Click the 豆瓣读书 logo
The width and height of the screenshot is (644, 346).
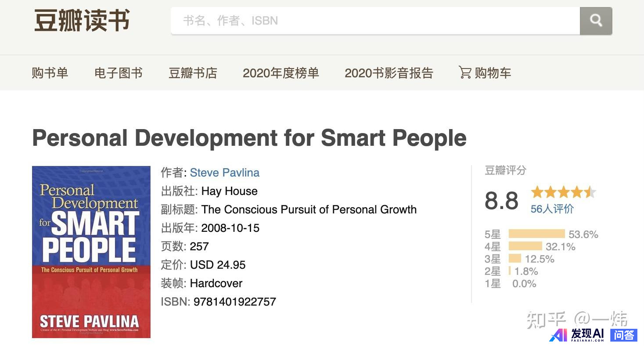pyautogui.click(x=82, y=21)
